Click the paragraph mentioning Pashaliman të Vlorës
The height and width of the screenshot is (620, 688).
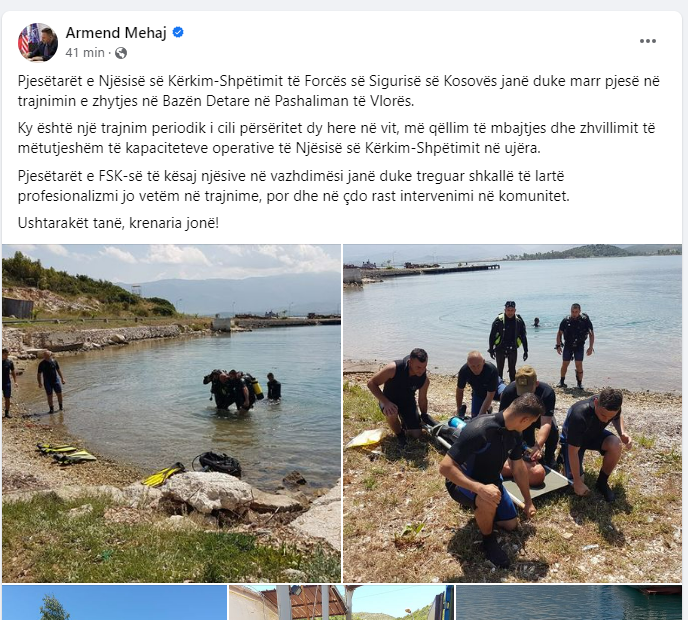click(339, 91)
